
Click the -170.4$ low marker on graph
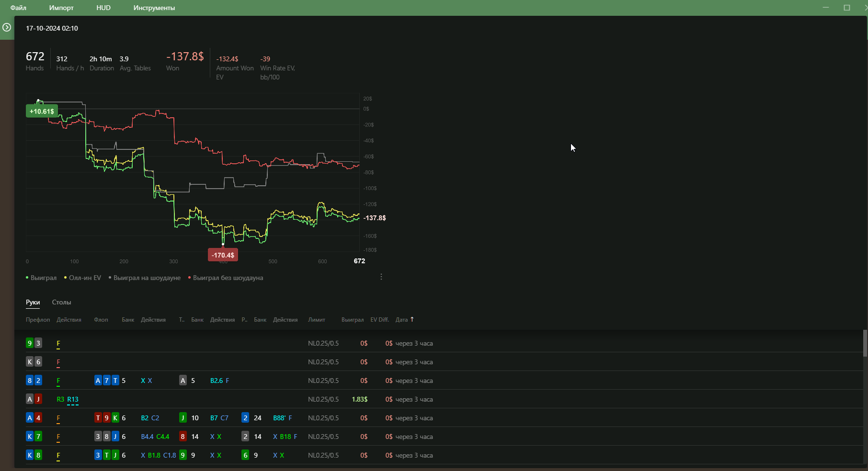click(223, 255)
